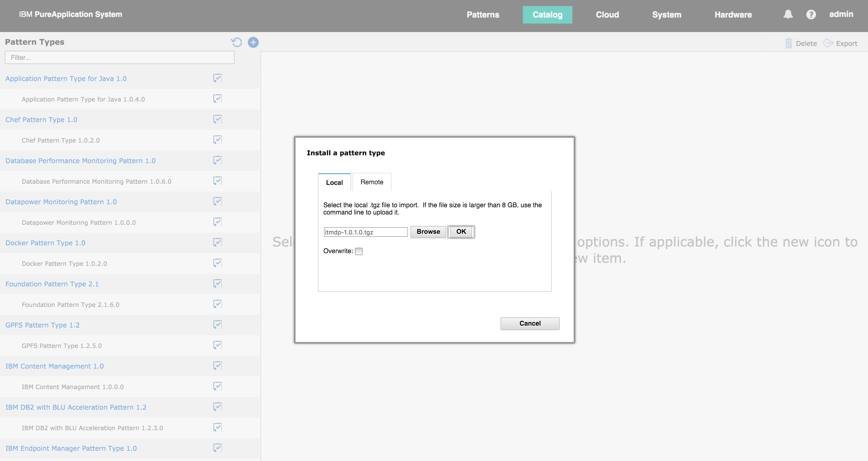
Task: Click status icon for Datapower Monitoring Pattern 1.0.0.0
Action: coord(217,222)
